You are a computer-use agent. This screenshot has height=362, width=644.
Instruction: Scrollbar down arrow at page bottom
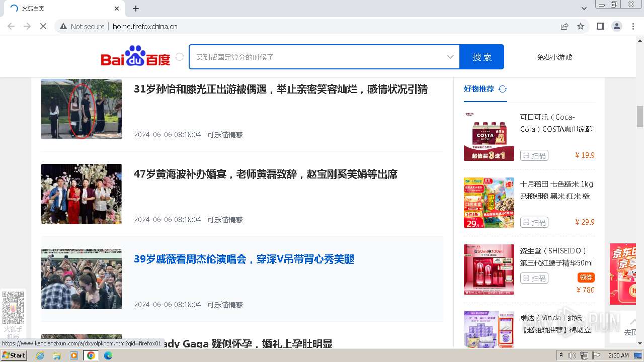[x=640, y=343]
